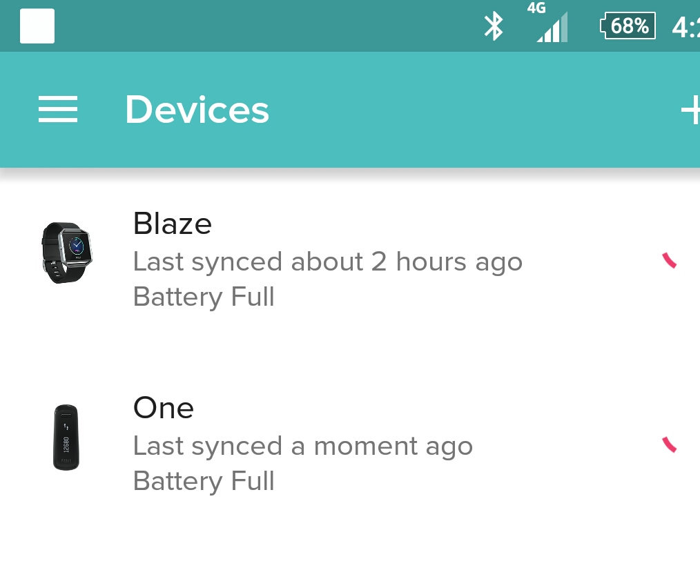The width and height of the screenshot is (700, 588).
Task: Open the Blaze device by its name
Action: pos(172,224)
